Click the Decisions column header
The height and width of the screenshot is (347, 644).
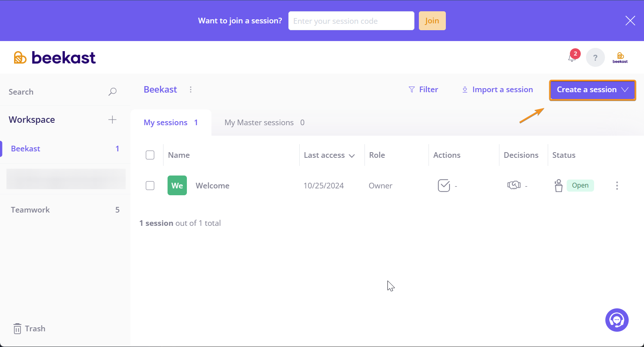click(x=521, y=155)
